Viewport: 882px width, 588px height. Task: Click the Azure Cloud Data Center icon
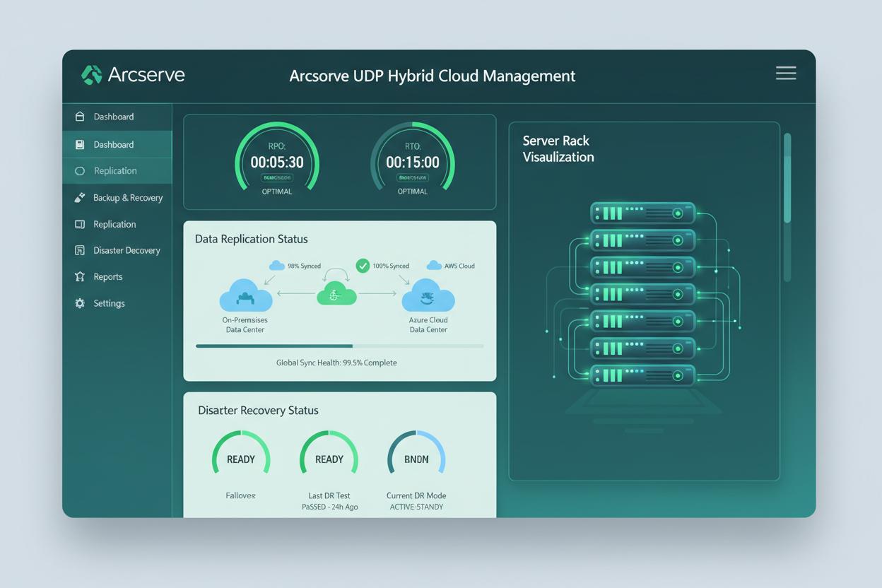(428, 295)
